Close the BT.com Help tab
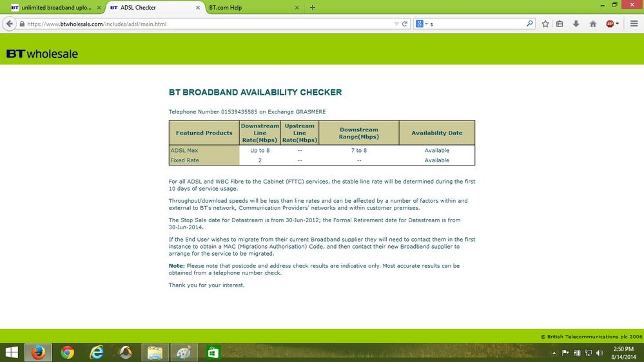Screen dimensions: 644x362 pyautogui.click(x=297, y=7)
